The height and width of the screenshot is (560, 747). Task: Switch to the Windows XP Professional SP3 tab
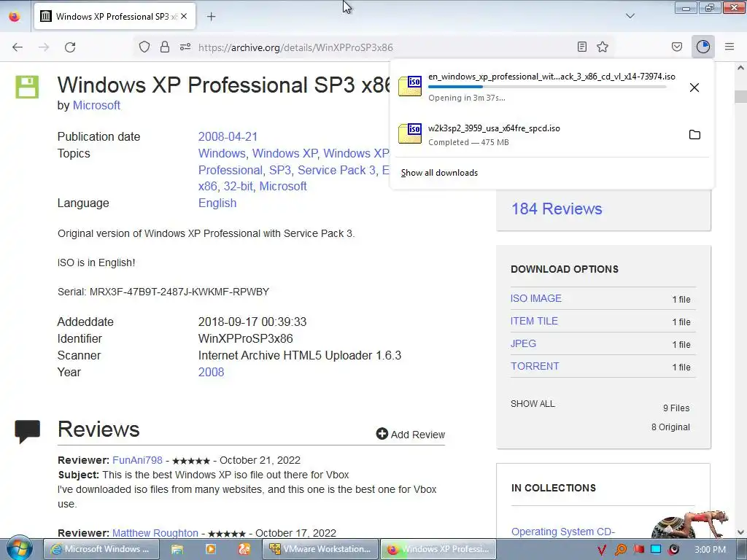pyautogui.click(x=115, y=17)
